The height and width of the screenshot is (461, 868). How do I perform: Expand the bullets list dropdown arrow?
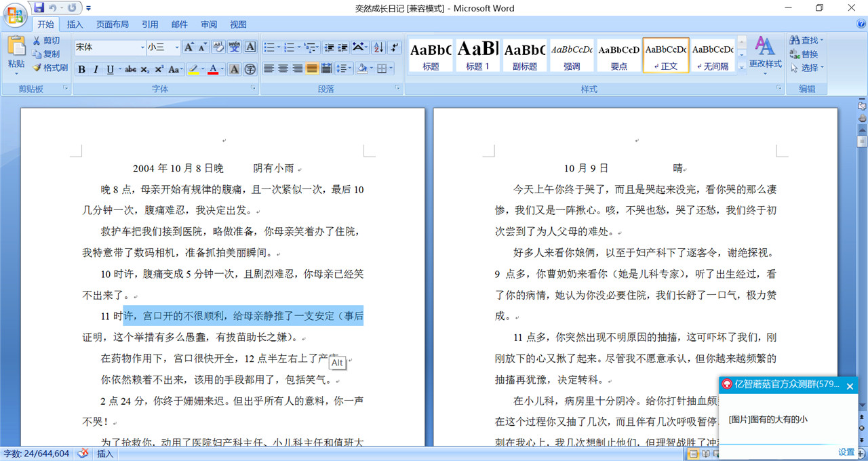pyautogui.click(x=279, y=47)
